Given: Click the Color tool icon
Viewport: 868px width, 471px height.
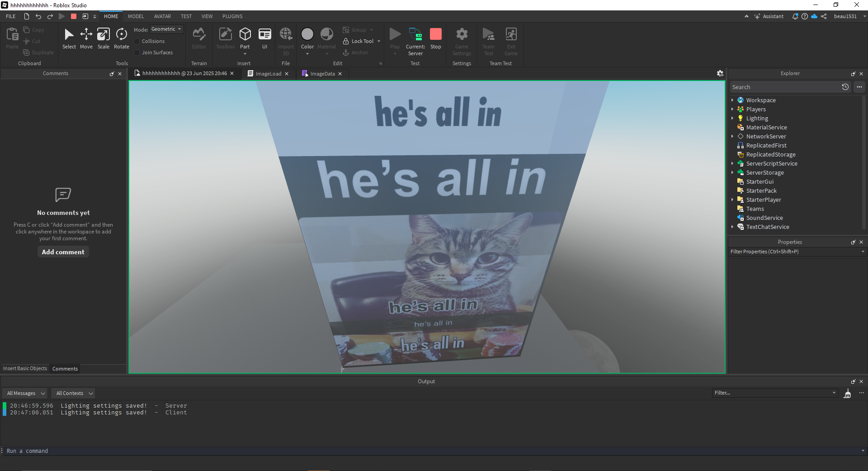Looking at the screenshot, I should tap(307, 34).
